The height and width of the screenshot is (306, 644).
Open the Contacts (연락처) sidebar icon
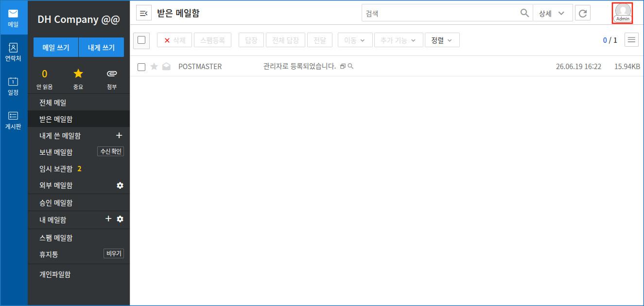pyautogui.click(x=13, y=52)
